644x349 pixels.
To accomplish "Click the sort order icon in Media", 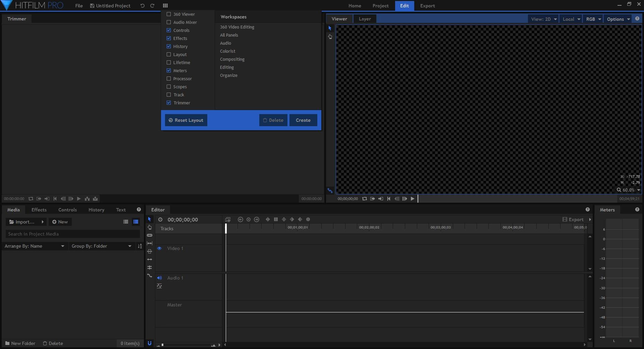I will pos(140,246).
